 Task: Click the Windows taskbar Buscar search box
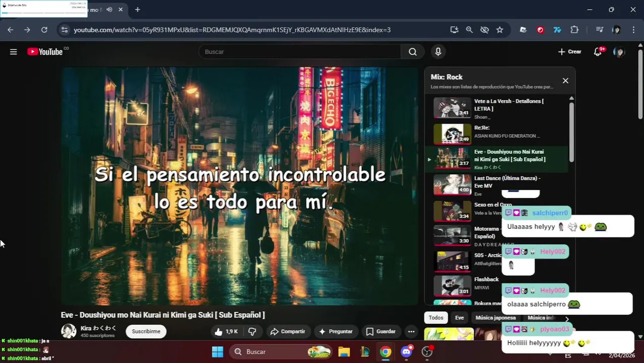pos(282,351)
